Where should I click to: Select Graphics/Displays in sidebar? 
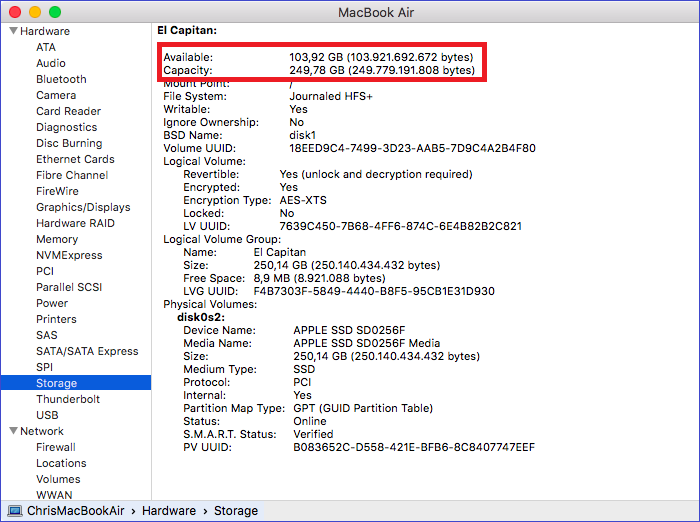click(x=83, y=207)
